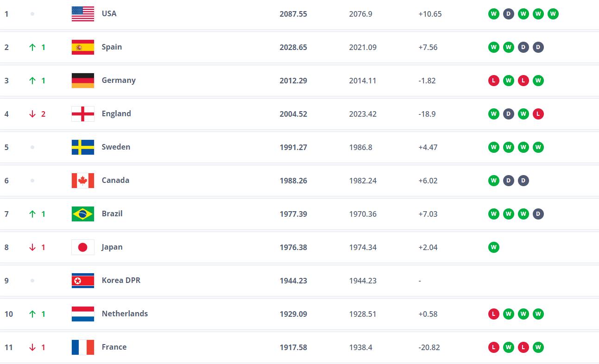The height and width of the screenshot is (364, 599).
Task: Click the Brazil flag icon
Action: tap(83, 214)
